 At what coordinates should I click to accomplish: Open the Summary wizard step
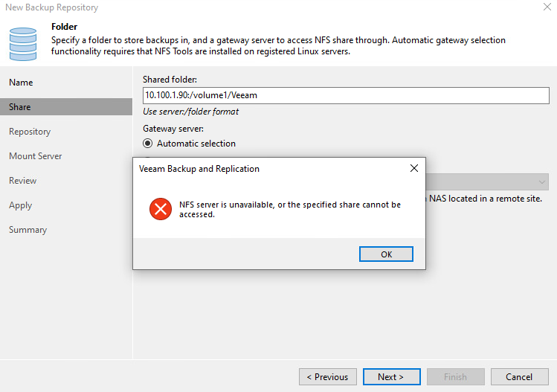point(28,230)
